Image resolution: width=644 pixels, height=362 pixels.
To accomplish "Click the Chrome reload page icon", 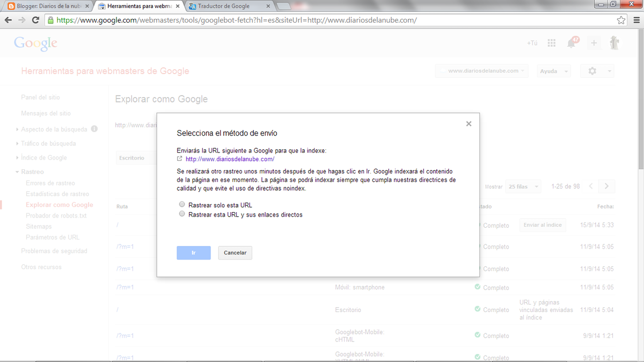I will [x=35, y=20].
